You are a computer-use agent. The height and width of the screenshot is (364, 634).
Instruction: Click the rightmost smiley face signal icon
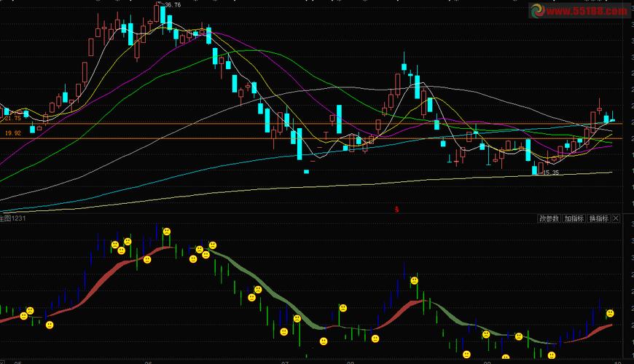coord(610,313)
